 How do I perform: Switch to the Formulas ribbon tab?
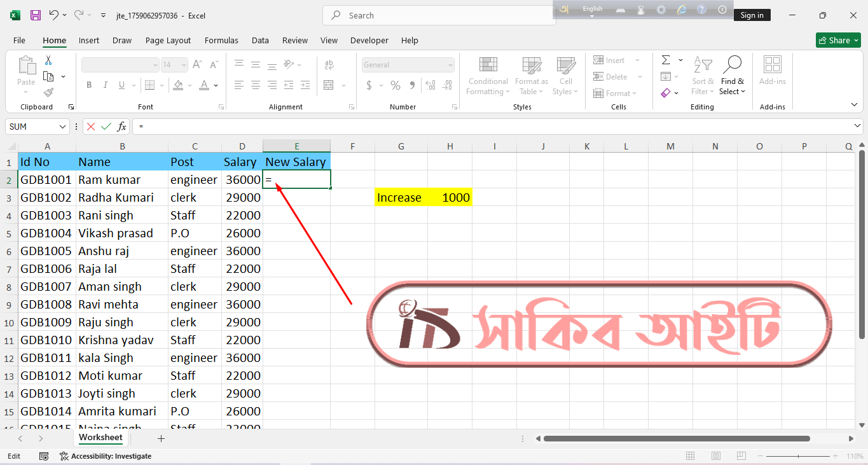(221, 40)
